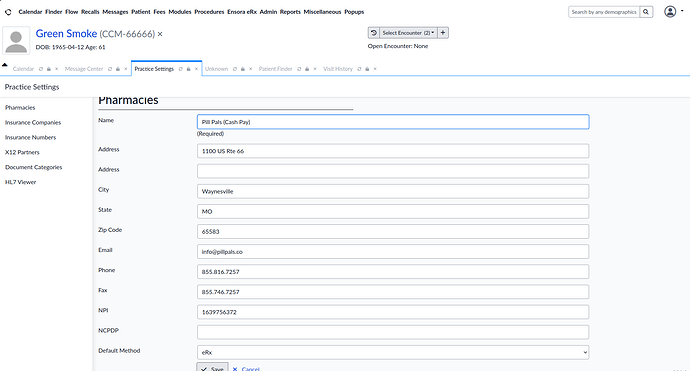Click the pharmacy Name field
Screen dimensions: 690x371
393,122
